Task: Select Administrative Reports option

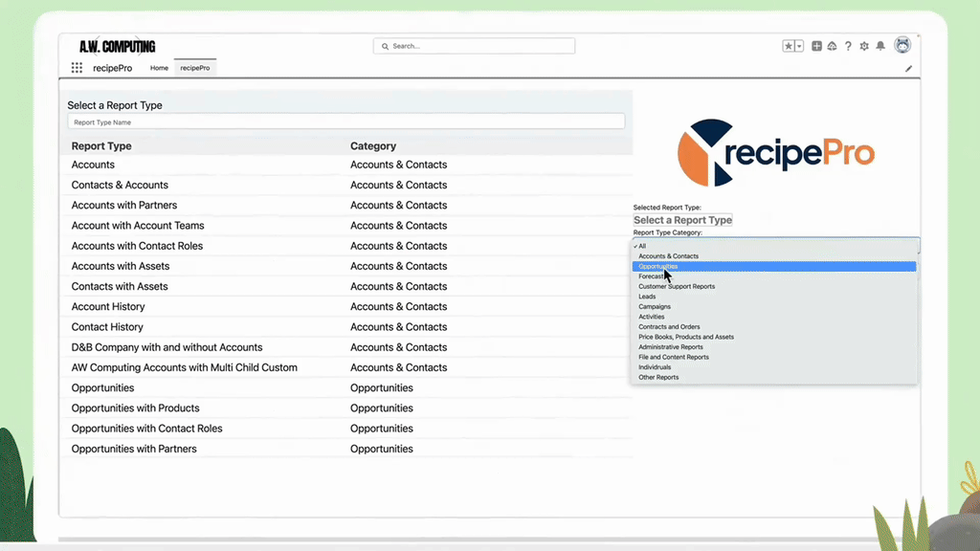Action: (774, 346)
